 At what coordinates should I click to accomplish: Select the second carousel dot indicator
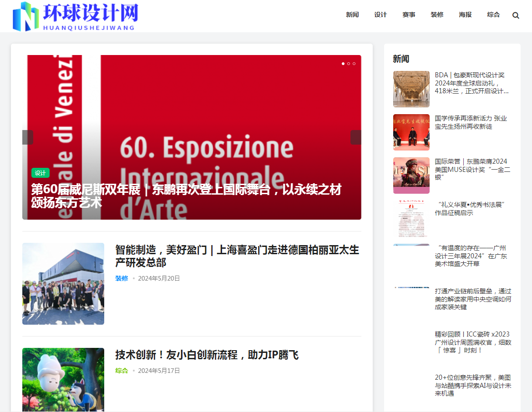point(349,64)
